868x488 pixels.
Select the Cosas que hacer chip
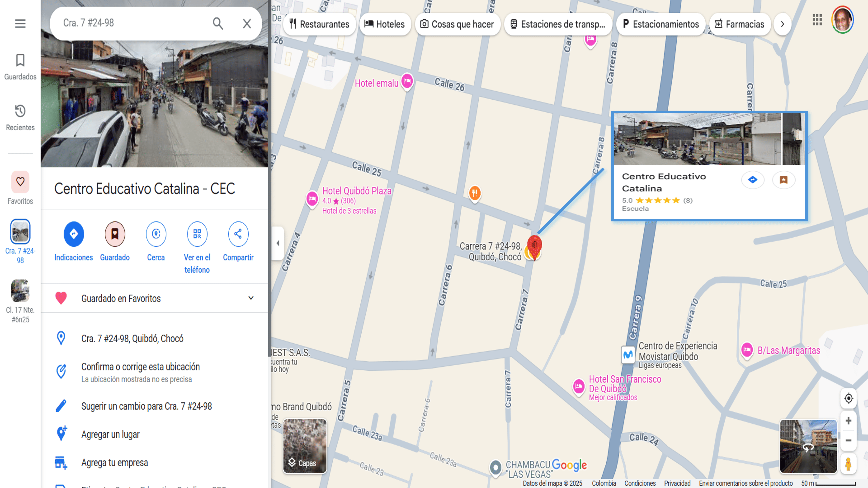pyautogui.click(x=458, y=24)
